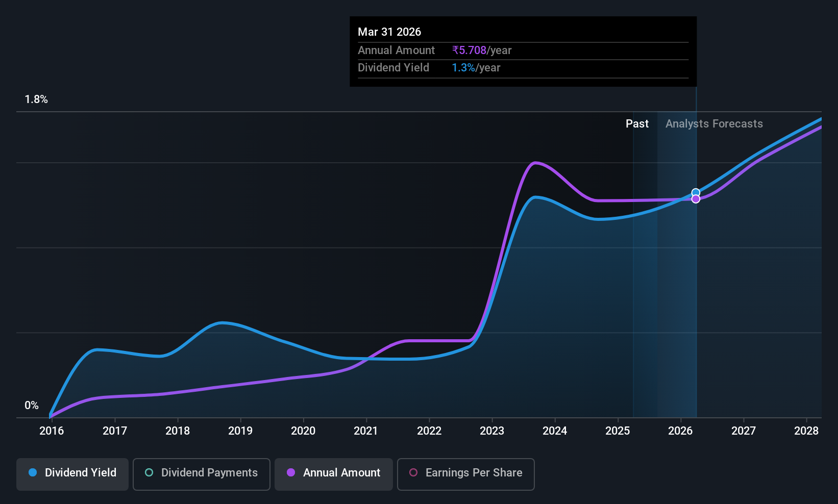Screen dimensions: 838x504
Task: Select the blue data point marker at 2026
Action: 696,193
